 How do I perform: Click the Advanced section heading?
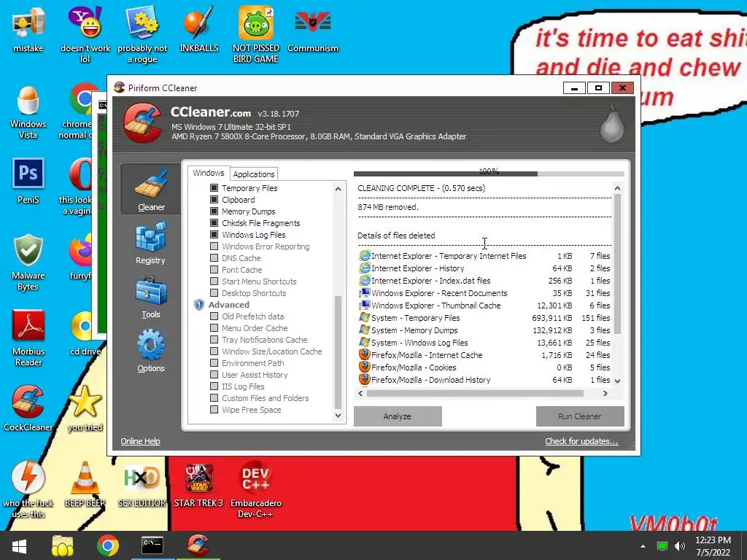228,305
